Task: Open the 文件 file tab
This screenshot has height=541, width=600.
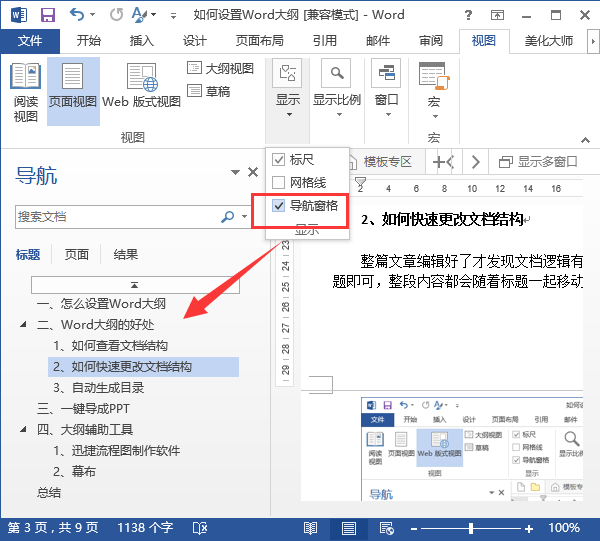Action: pyautogui.click(x=30, y=41)
